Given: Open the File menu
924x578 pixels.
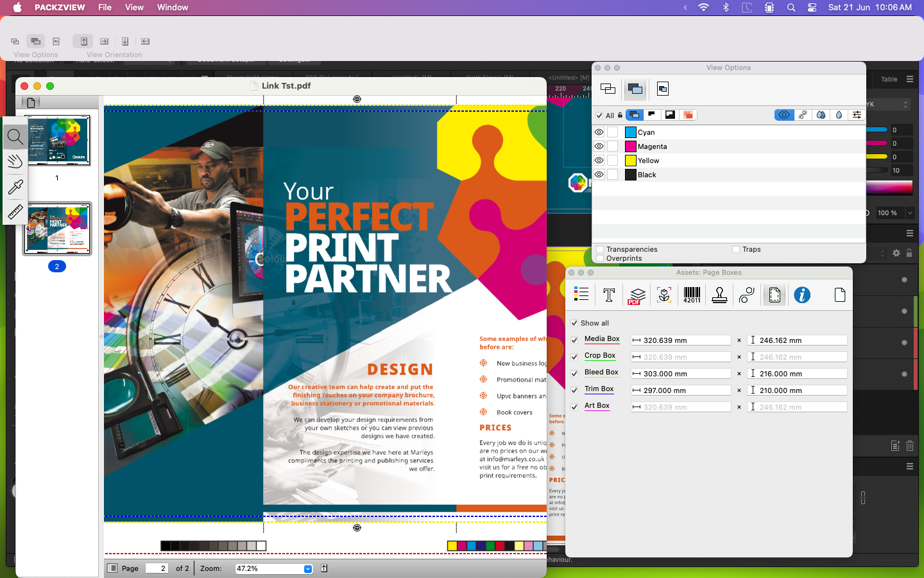Looking at the screenshot, I should click(105, 8).
